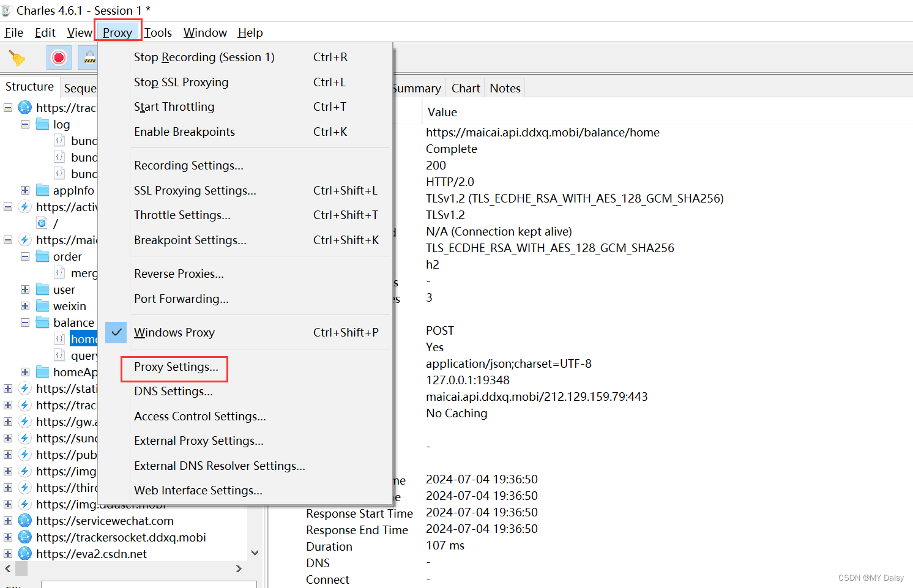Viewport: 913px width, 588px height.
Task: Click the lightning icon beside https://stati
Action: tap(24, 389)
